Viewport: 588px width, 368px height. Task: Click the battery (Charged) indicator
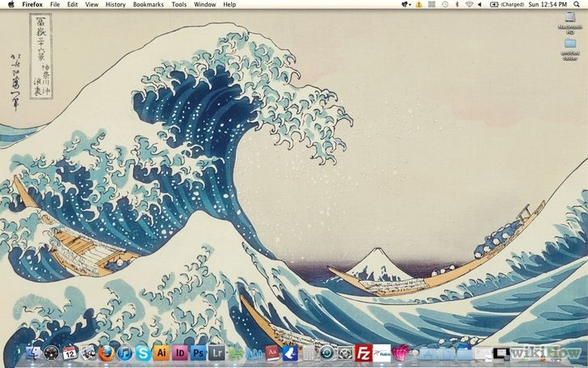point(507,5)
